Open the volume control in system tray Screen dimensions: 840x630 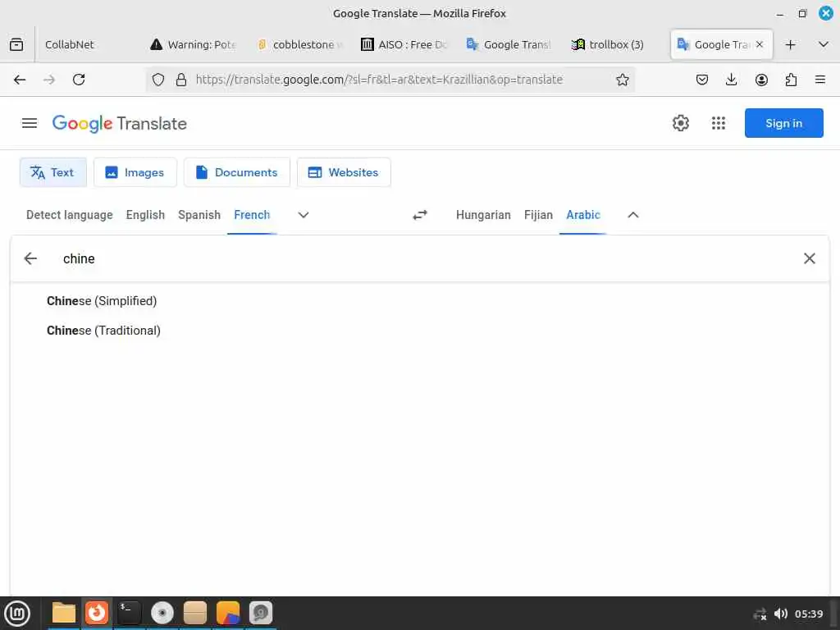click(x=781, y=614)
